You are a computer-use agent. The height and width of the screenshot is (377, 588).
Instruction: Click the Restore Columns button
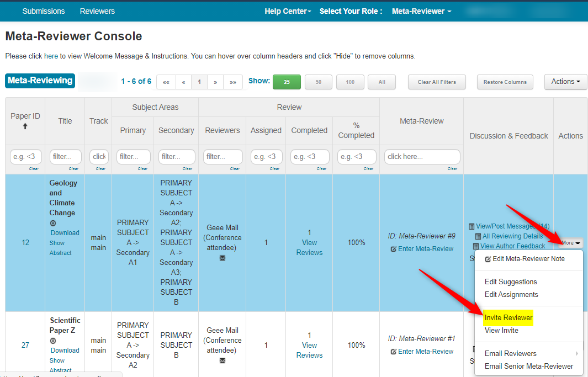[x=505, y=82]
